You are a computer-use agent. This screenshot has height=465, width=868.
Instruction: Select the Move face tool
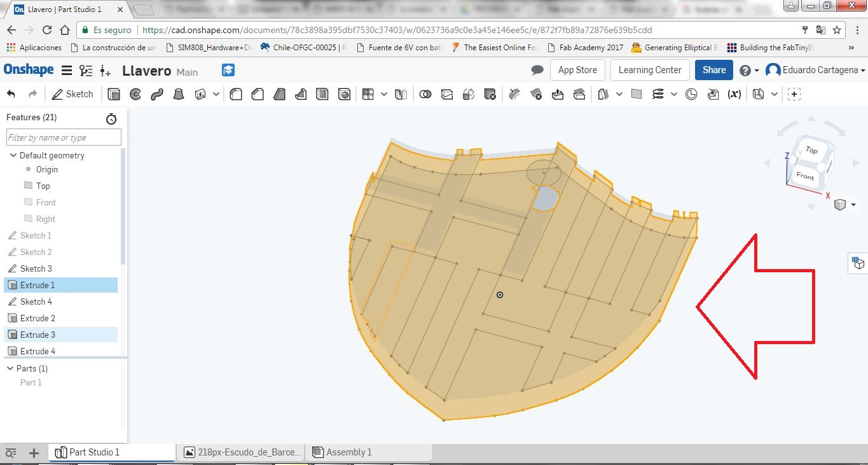[x=558, y=94]
